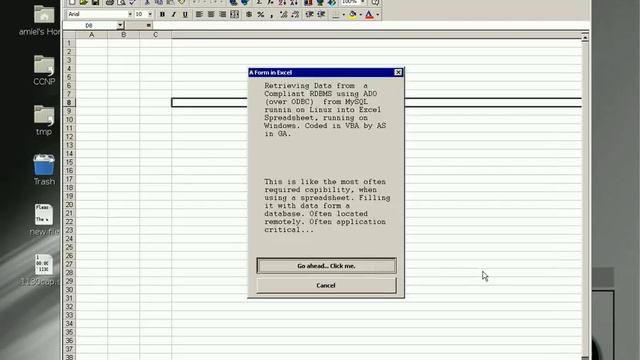The image size is (640, 360).
Task: Click the Cancel button in the form
Action: (x=326, y=285)
